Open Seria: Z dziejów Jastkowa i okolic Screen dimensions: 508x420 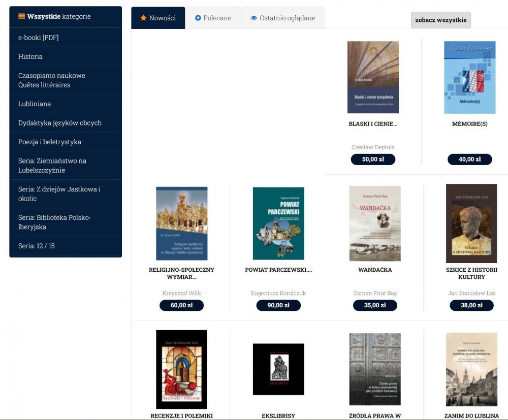click(x=66, y=194)
